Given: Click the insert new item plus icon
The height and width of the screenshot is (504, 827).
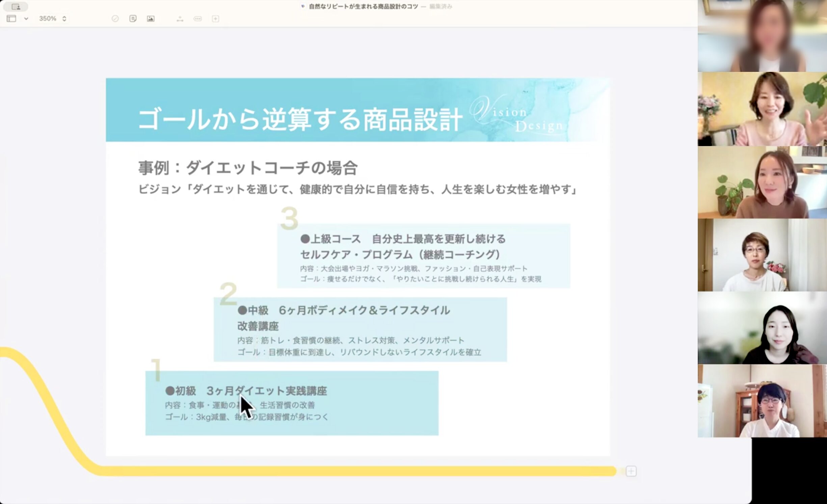Looking at the screenshot, I should point(215,19).
